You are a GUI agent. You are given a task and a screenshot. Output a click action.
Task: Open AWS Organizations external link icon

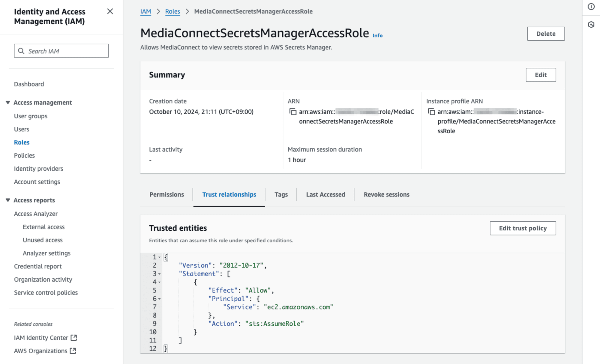tap(73, 351)
